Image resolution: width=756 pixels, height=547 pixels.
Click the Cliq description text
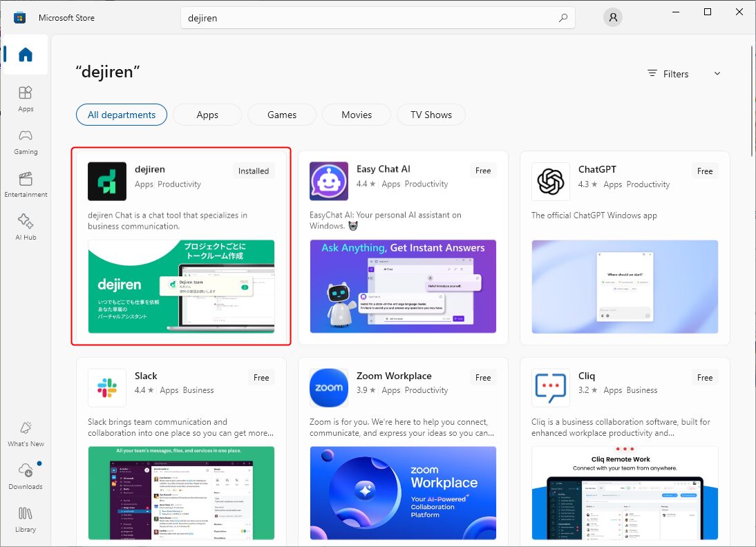621,428
